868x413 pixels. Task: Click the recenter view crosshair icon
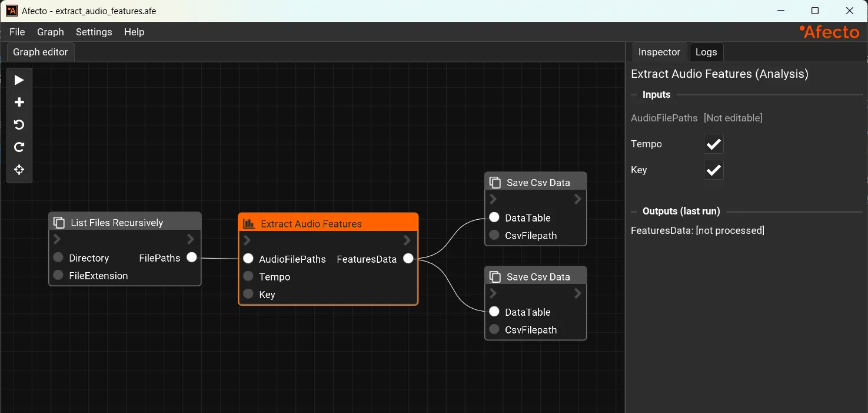[x=19, y=170]
